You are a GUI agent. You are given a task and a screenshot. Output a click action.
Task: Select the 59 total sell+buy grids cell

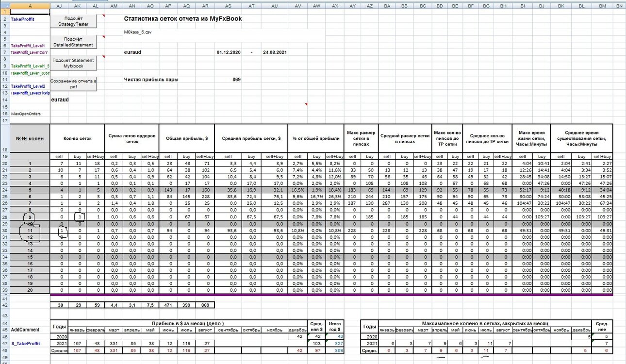[96, 304]
